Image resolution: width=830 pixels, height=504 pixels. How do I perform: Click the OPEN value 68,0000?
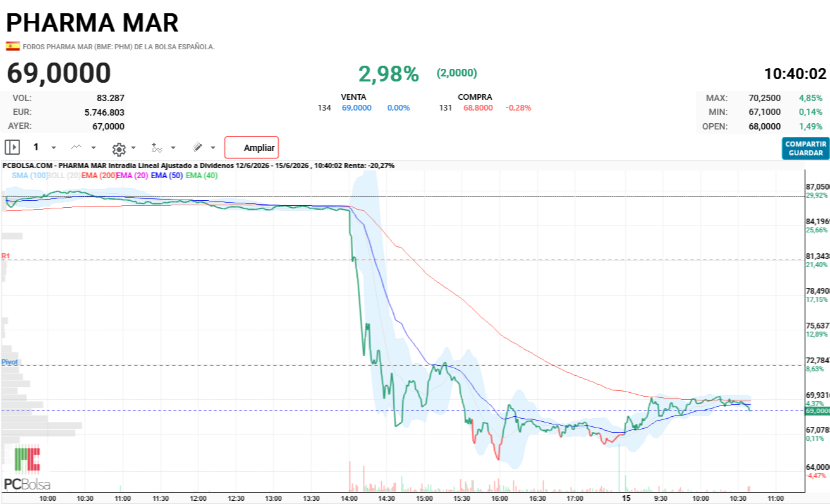click(764, 126)
